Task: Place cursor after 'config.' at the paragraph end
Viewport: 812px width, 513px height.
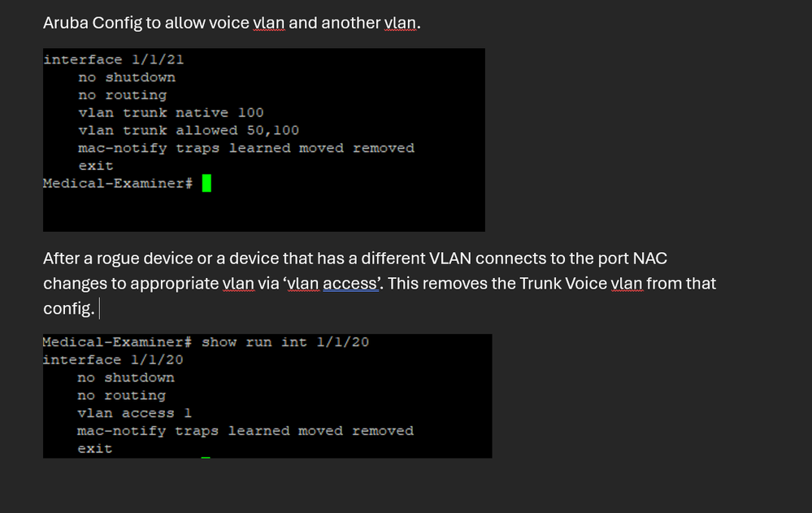Action: click(97, 309)
